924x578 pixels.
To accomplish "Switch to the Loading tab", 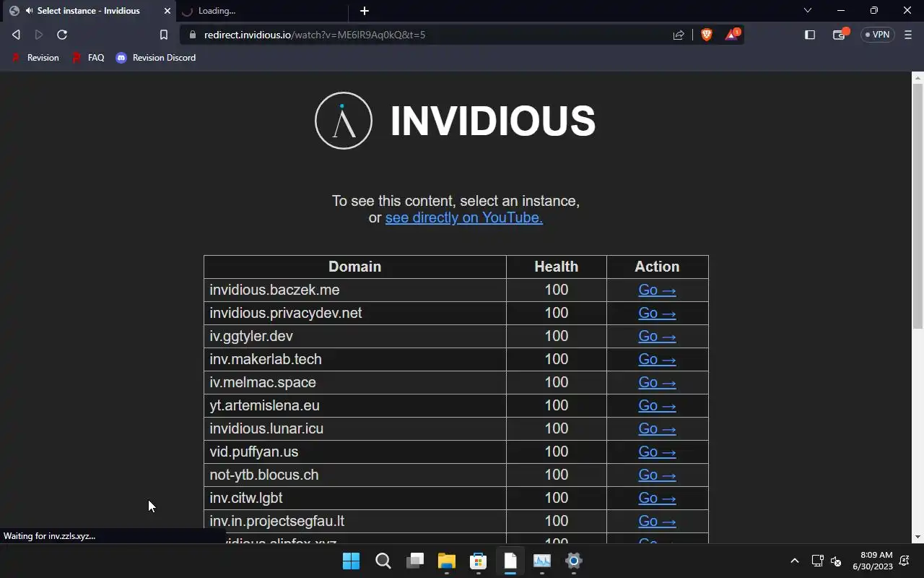I will [261, 11].
